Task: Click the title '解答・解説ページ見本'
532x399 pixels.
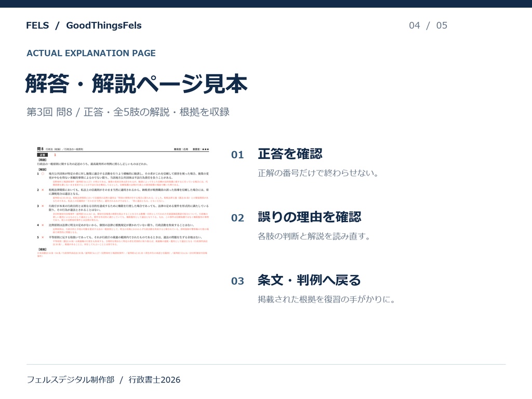Action: [137, 84]
